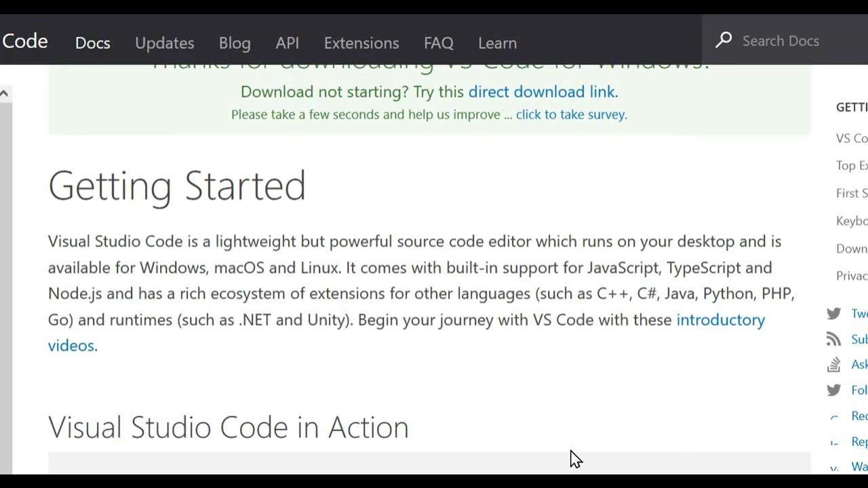
Task: Open the Learn navigation item
Action: [497, 43]
